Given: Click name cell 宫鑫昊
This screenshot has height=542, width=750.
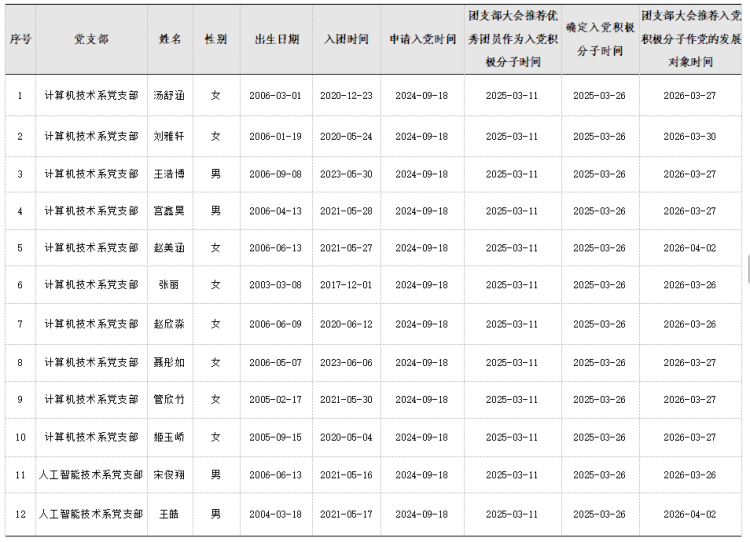Looking at the screenshot, I should pyautogui.click(x=169, y=211).
